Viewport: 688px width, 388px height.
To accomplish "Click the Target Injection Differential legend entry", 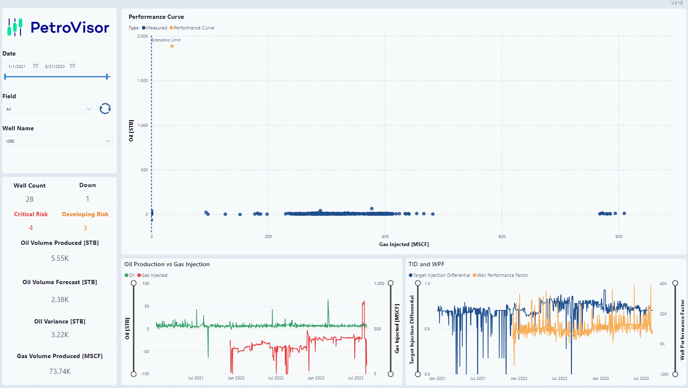I will pos(439,275).
